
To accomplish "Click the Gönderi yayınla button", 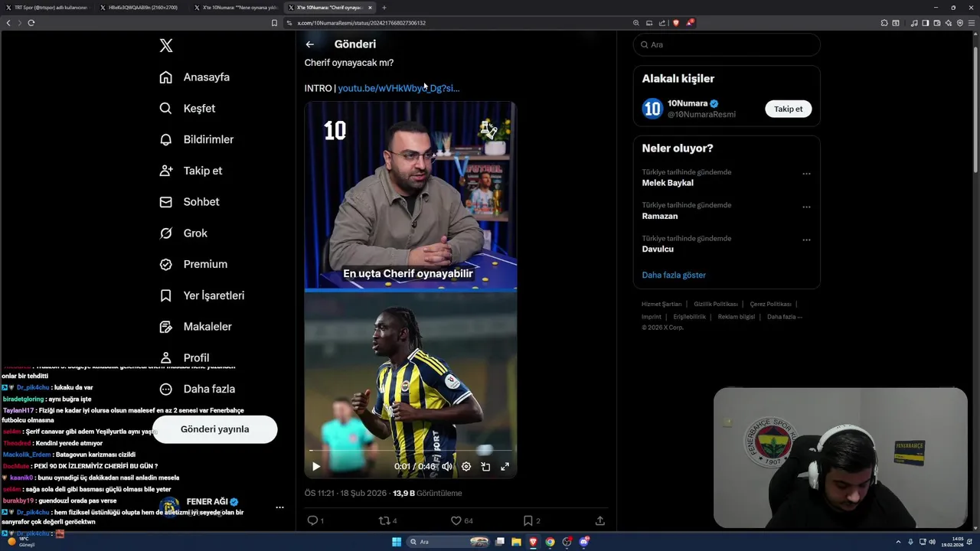I will [x=214, y=429].
